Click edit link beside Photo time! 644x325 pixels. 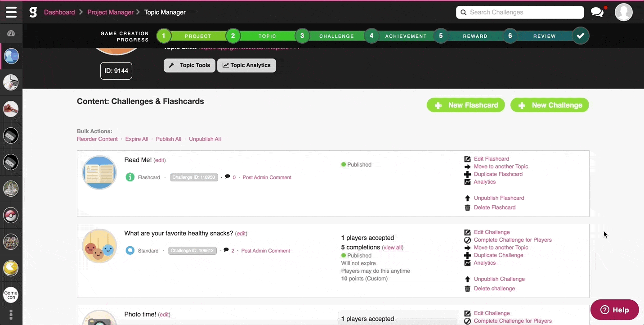coord(164,315)
